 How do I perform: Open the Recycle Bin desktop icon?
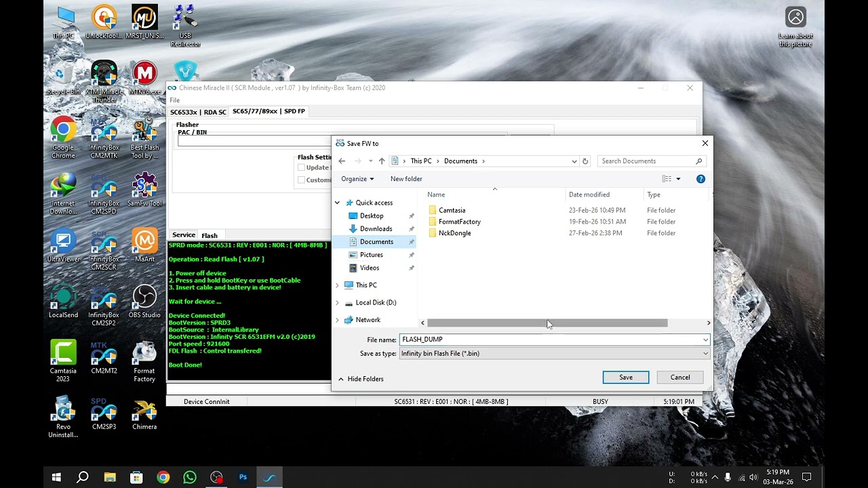[x=63, y=78]
